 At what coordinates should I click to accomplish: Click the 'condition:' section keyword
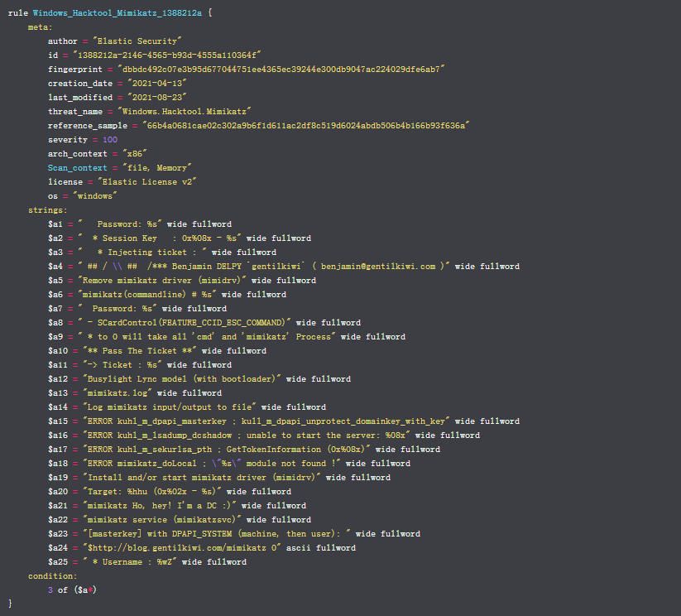click(52, 575)
